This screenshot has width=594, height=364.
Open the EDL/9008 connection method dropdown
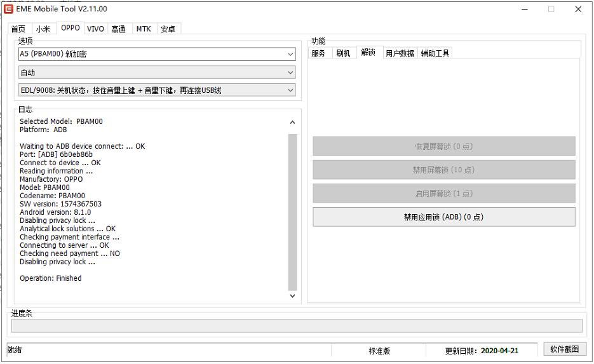pos(157,90)
